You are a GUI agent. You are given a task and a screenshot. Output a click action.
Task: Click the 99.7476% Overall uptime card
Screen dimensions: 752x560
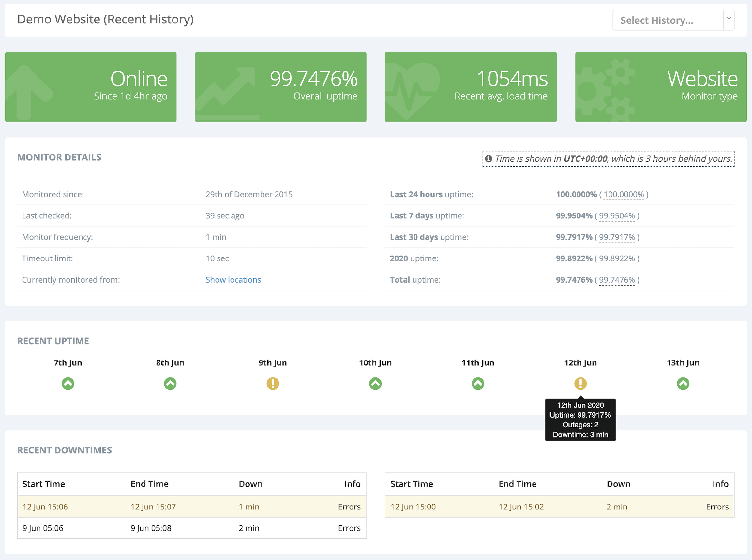[x=280, y=87]
